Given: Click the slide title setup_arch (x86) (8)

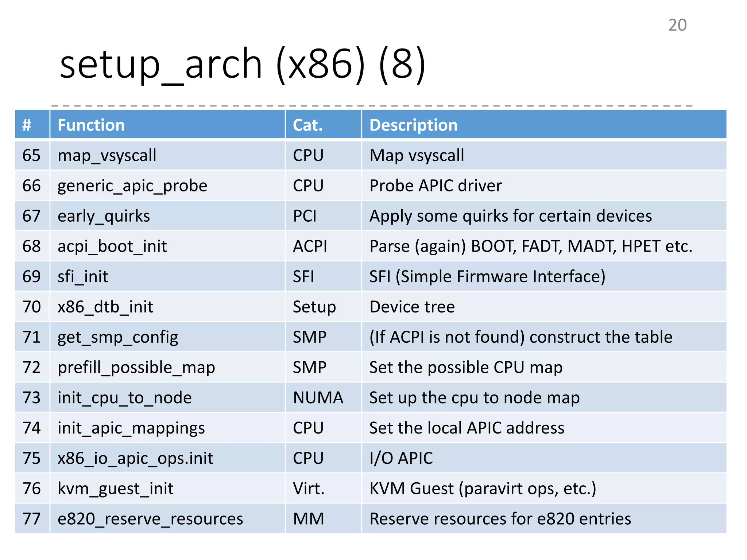Looking at the screenshot, I should coord(243,65).
